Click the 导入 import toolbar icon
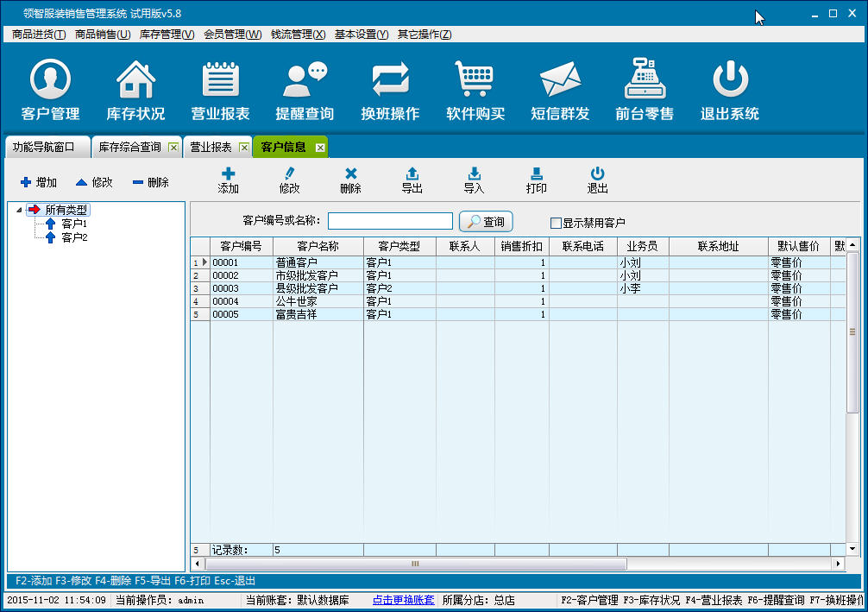 [x=474, y=180]
